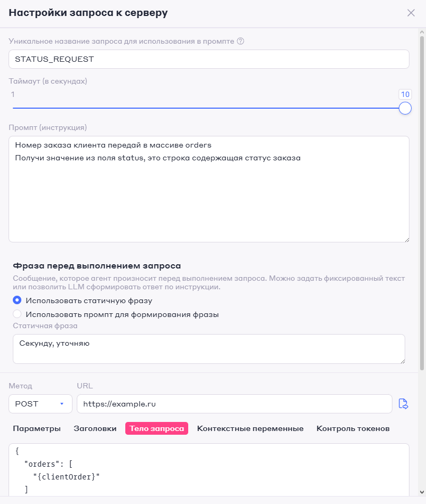Open the POST method dropdown
Viewport: 426px width, 504px height.
pos(40,404)
